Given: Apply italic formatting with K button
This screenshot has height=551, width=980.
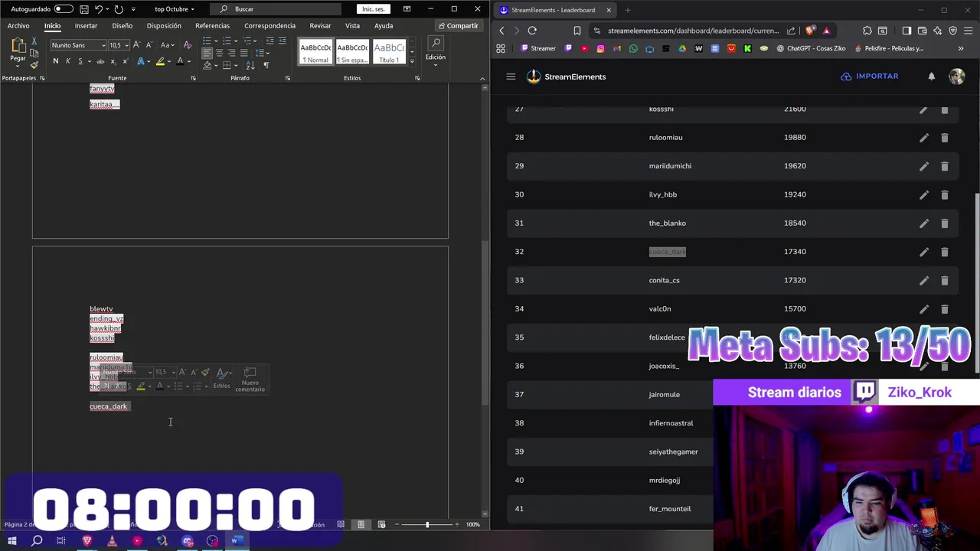Looking at the screenshot, I should [67, 61].
